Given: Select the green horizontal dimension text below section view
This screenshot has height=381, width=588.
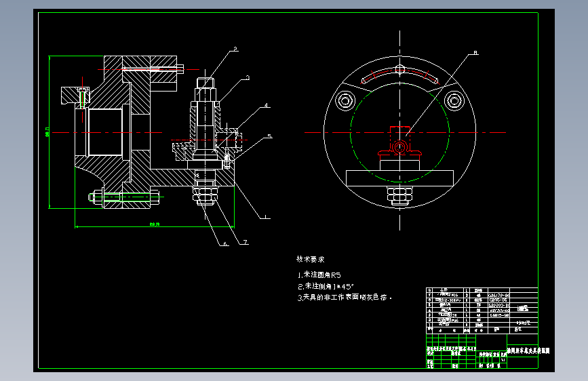Looking at the screenshot, I should coord(155,224).
